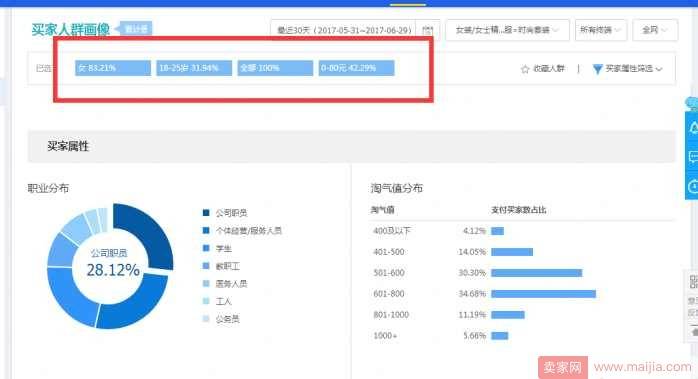Click the 职业分布 chart title
The image size is (698, 379).
pyautogui.click(x=48, y=188)
